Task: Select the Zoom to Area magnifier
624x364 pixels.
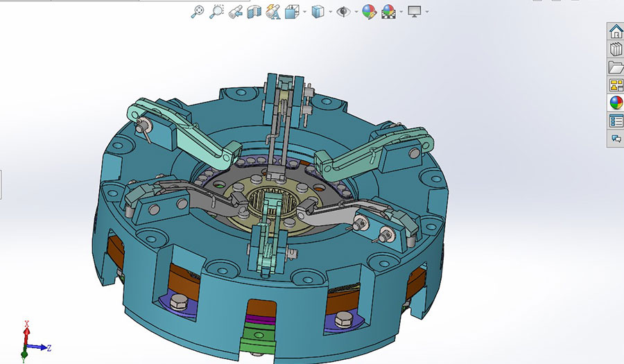Action: (x=216, y=12)
